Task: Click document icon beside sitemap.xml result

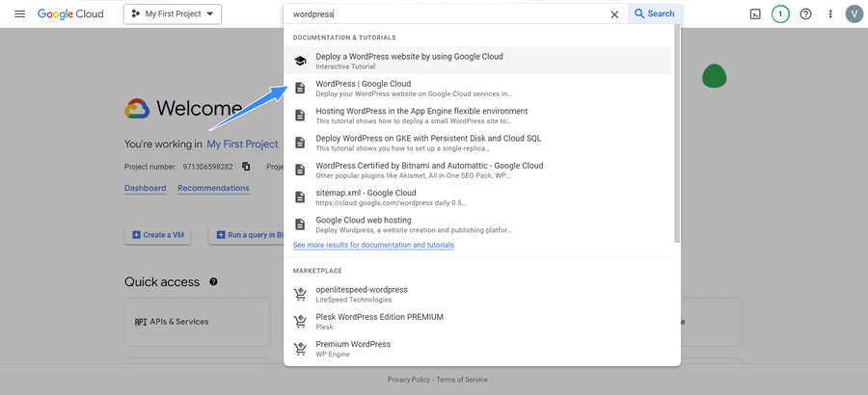Action: coord(300,197)
